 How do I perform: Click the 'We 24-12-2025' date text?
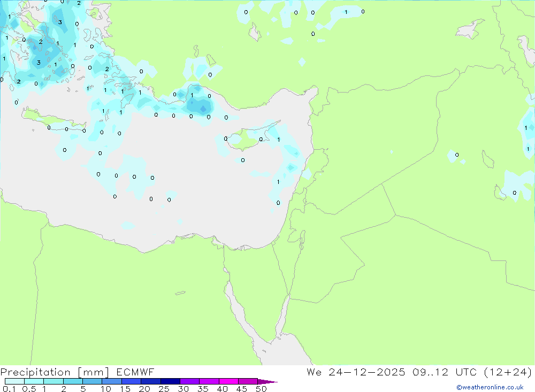coord(356,372)
